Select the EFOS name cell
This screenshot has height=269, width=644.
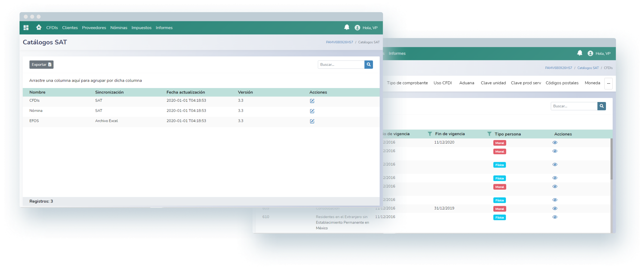(34, 121)
